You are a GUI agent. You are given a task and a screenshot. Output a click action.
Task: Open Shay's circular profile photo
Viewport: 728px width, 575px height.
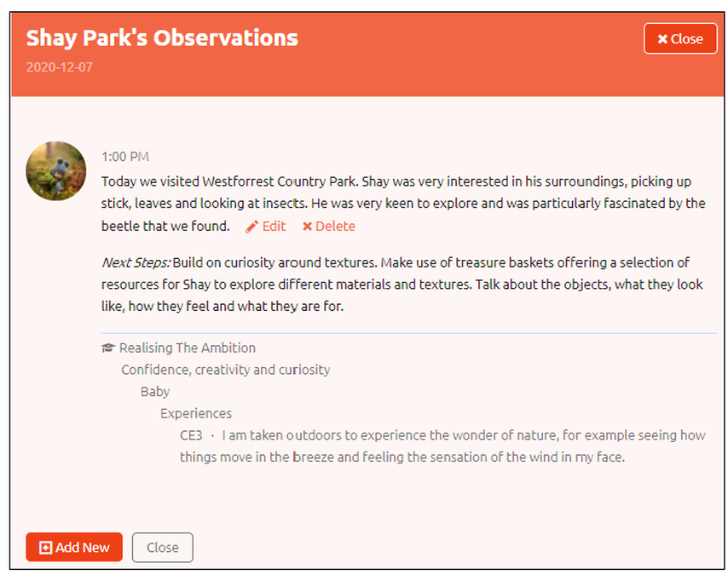point(55,171)
